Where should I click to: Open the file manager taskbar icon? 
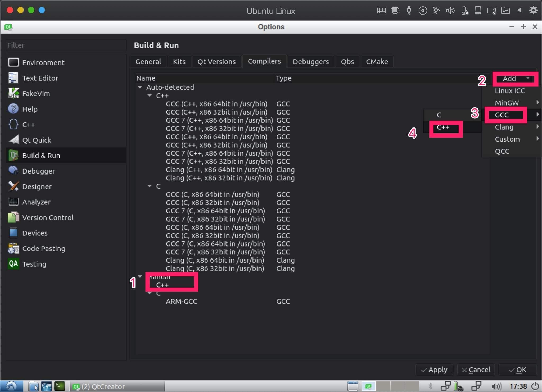pyautogui.click(x=34, y=386)
